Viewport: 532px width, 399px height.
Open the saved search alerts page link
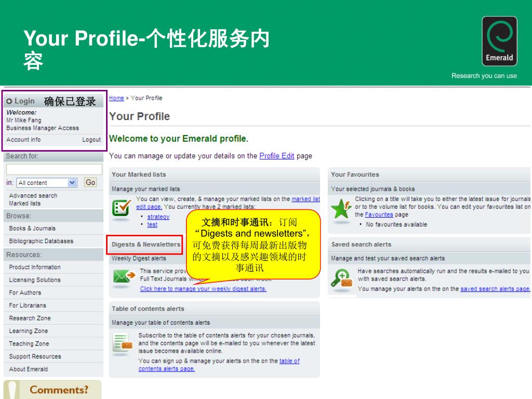click(x=495, y=289)
